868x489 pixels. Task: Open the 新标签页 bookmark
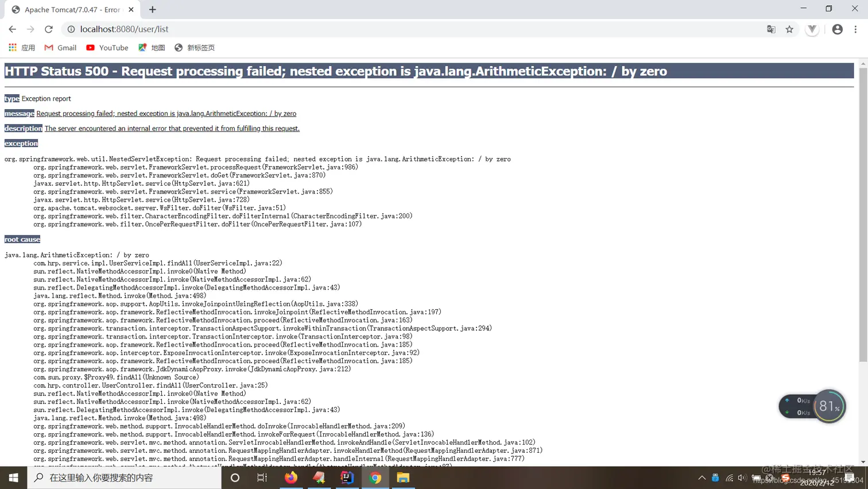click(x=195, y=48)
